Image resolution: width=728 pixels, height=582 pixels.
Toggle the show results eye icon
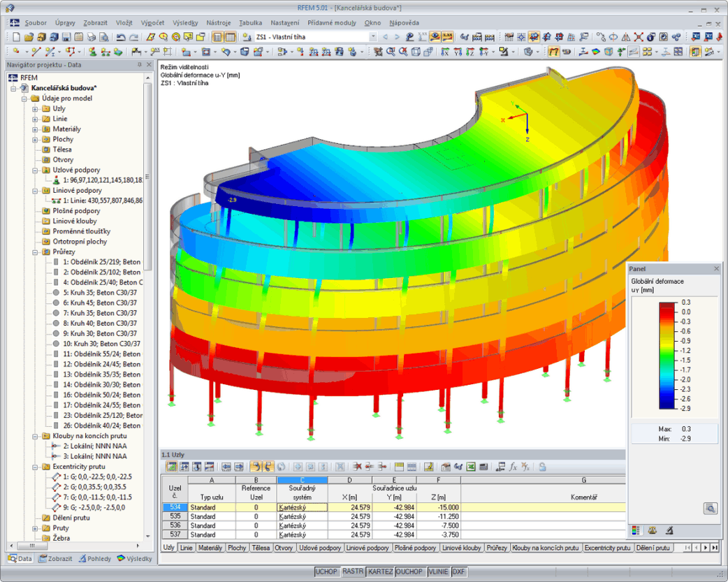435,37
